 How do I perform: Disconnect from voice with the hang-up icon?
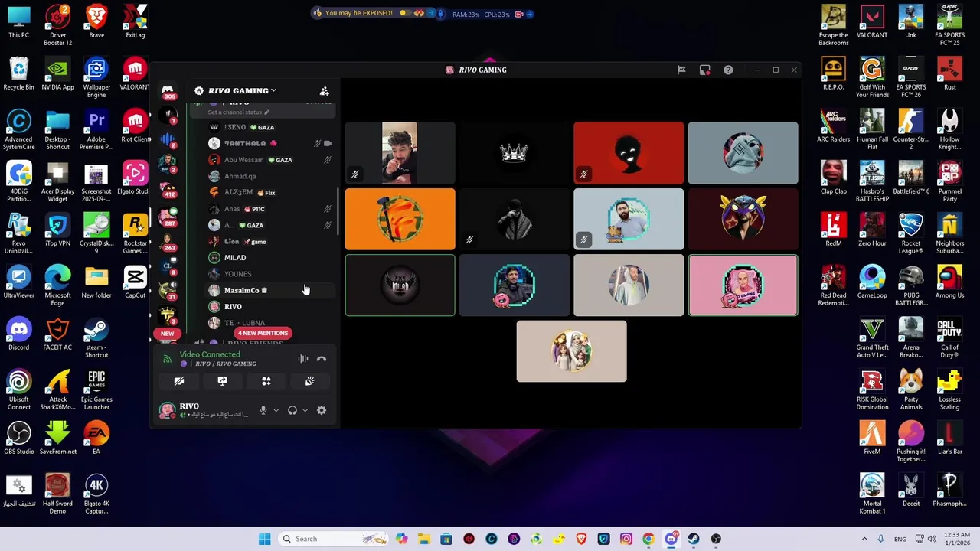(322, 358)
